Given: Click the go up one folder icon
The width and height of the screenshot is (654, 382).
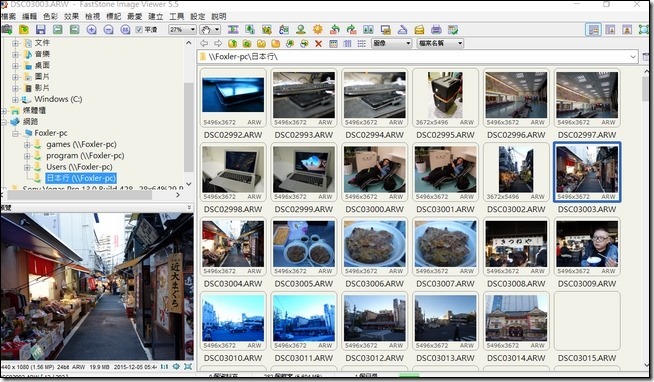Looking at the screenshot, I should 233,43.
